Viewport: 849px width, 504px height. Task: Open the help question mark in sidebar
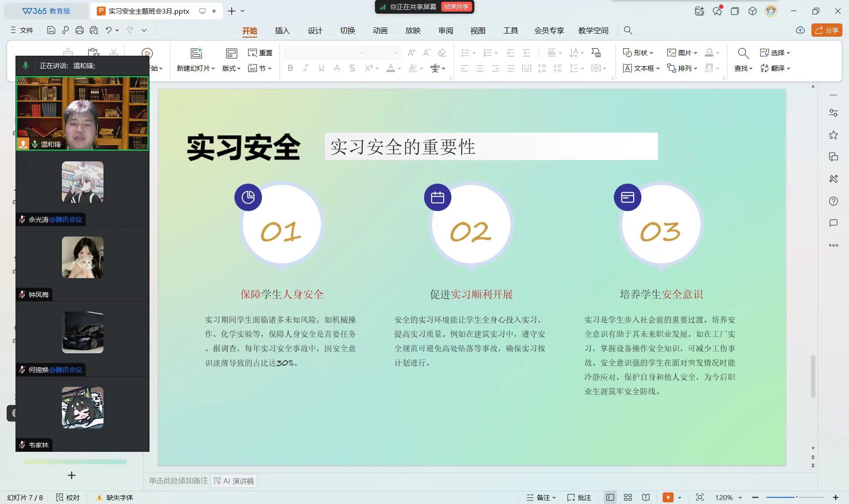point(834,201)
